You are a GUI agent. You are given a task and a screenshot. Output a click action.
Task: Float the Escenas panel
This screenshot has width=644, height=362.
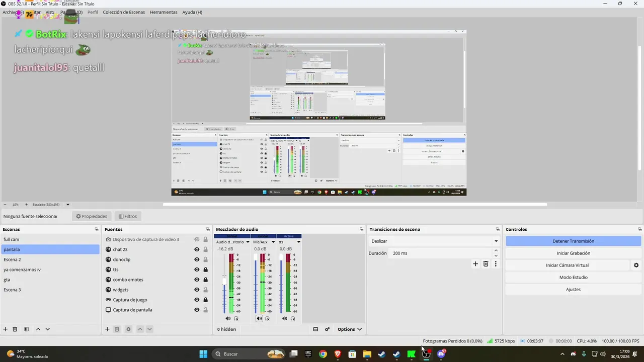[x=97, y=229]
